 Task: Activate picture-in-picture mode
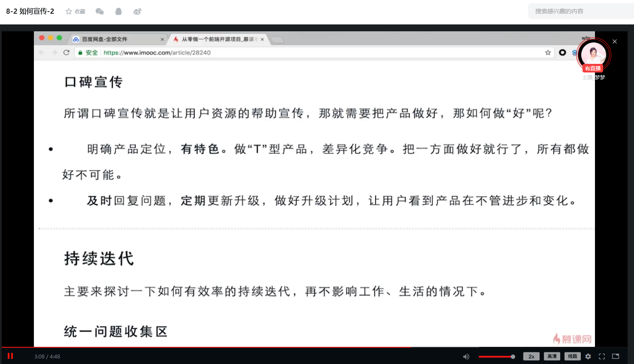(x=616, y=356)
